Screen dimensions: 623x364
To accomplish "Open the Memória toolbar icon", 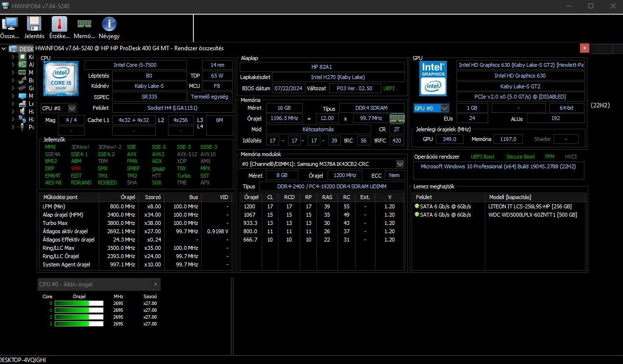I will [x=84, y=24].
